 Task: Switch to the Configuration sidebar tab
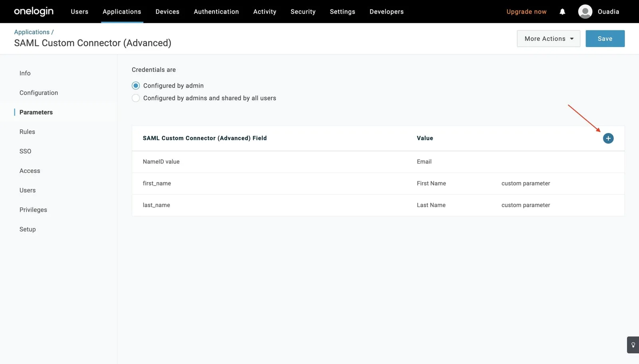click(39, 93)
